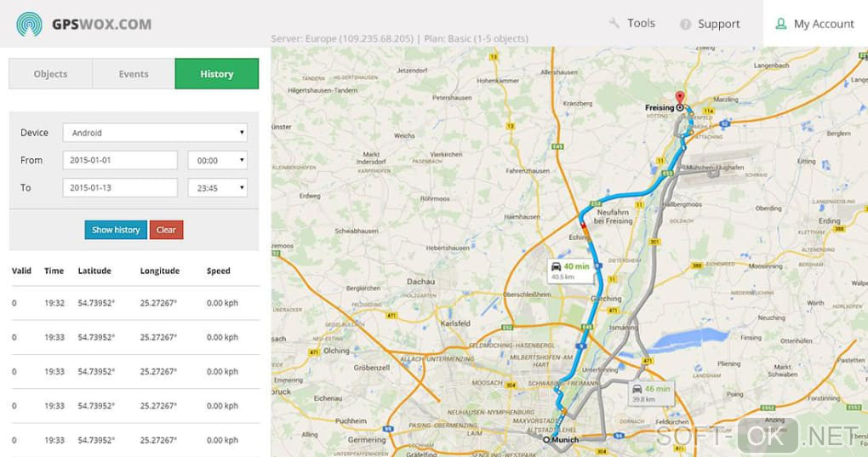Click the red traffic segment near Eching
The height and width of the screenshot is (457, 868).
pos(584,224)
